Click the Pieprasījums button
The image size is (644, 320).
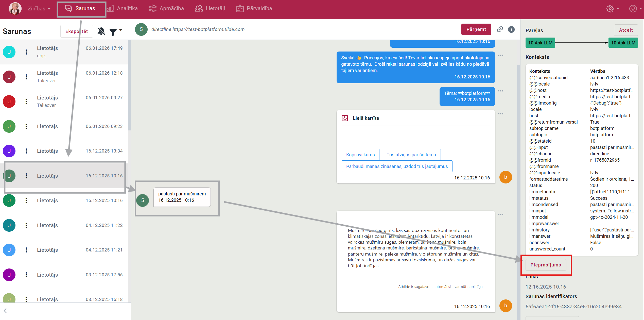point(546,265)
